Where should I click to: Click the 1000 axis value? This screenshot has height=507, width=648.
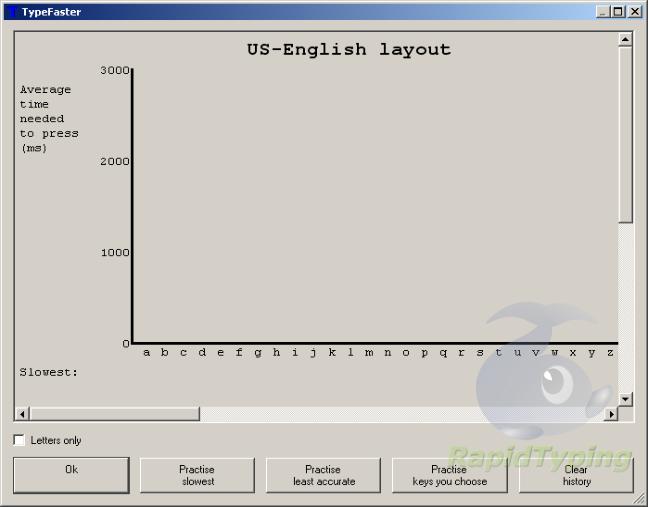coord(115,252)
